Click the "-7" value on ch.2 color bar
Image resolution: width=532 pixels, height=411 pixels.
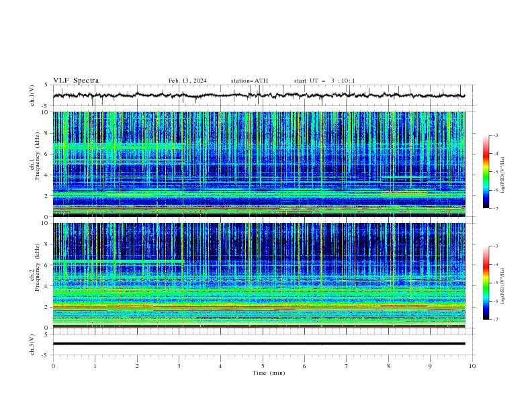click(x=495, y=319)
